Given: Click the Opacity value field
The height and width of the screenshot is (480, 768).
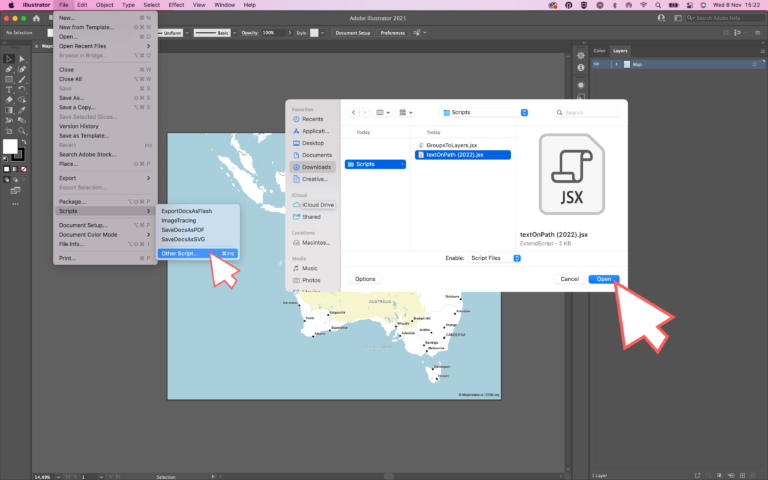Looking at the screenshot, I should point(272,33).
